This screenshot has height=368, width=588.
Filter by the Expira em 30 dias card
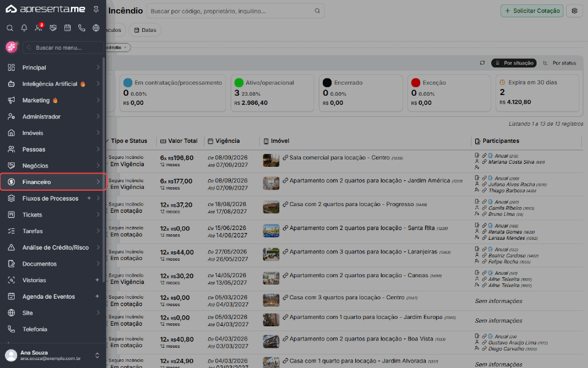pyautogui.click(x=537, y=93)
